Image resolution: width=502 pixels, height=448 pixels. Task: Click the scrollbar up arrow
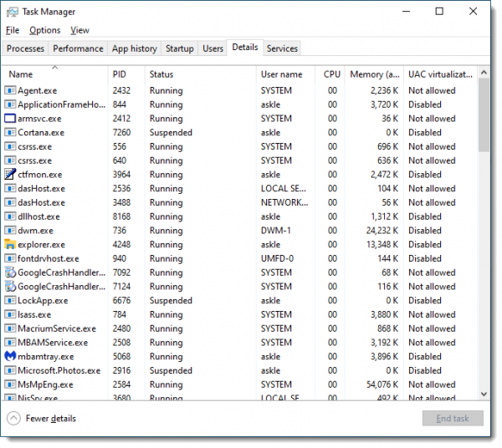point(484,73)
